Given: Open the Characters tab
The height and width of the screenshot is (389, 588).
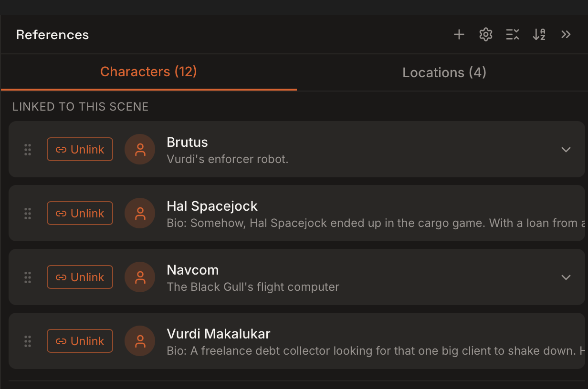Looking at the screenshot, I should 148,72.
